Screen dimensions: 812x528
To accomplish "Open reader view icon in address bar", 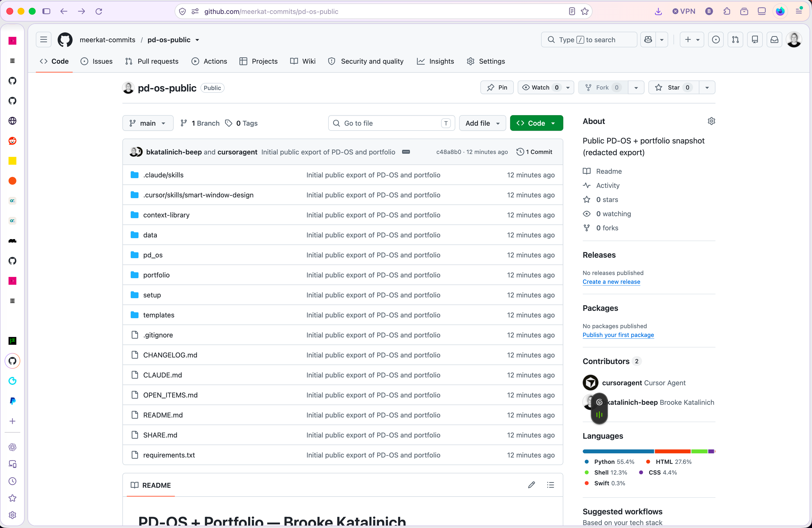I will [x=572, y=11].
